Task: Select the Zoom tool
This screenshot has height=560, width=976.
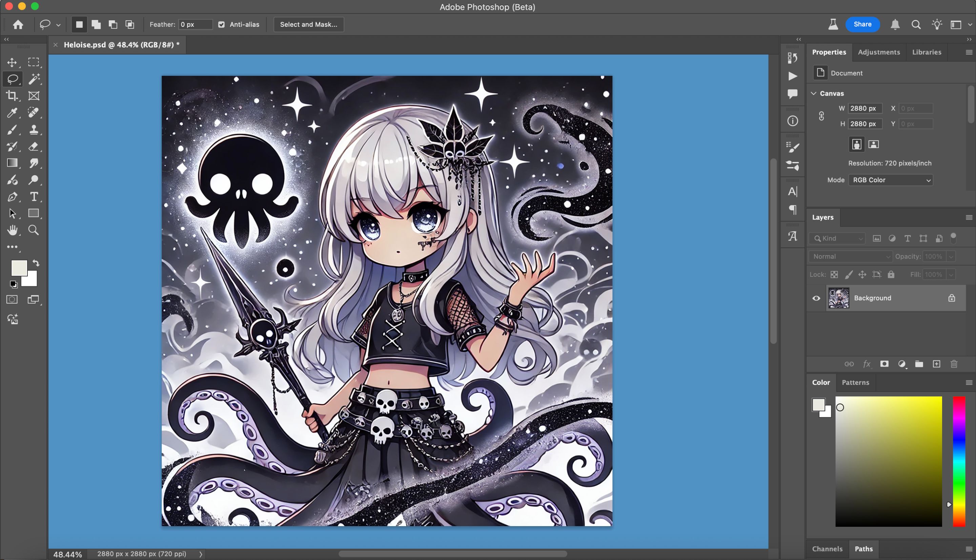Action: pyautogui.click(x=34, y=230)
